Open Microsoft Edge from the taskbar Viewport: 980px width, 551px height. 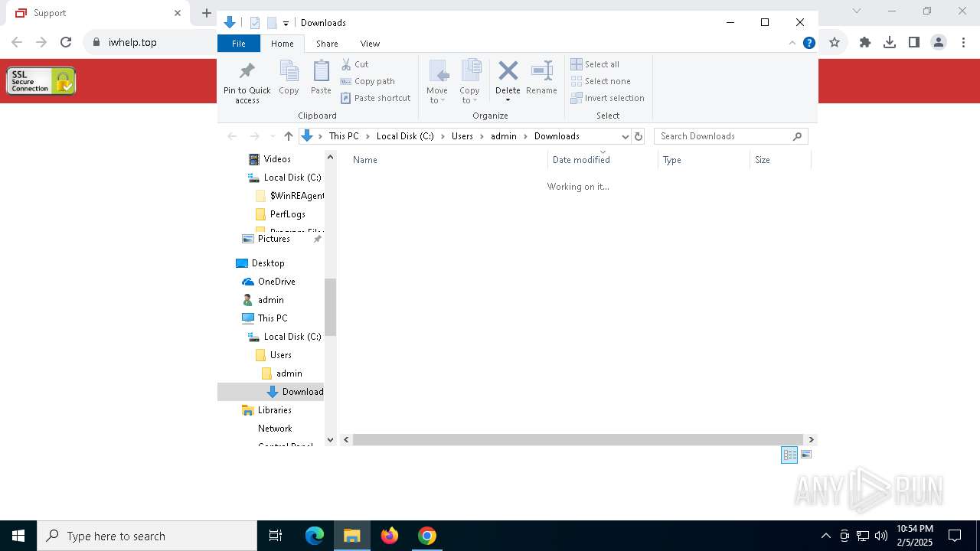point(315,536)
